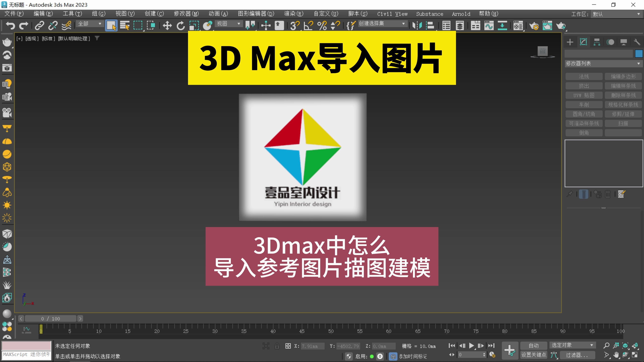Click the 编辑多边形 modifier button

pyautogui.click(x=623, y=76)
